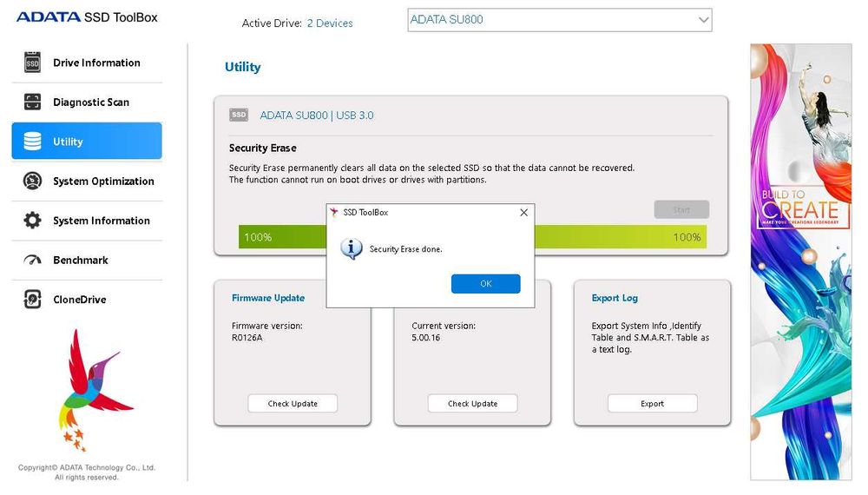Open the CloneDrive section

(87, 299)
